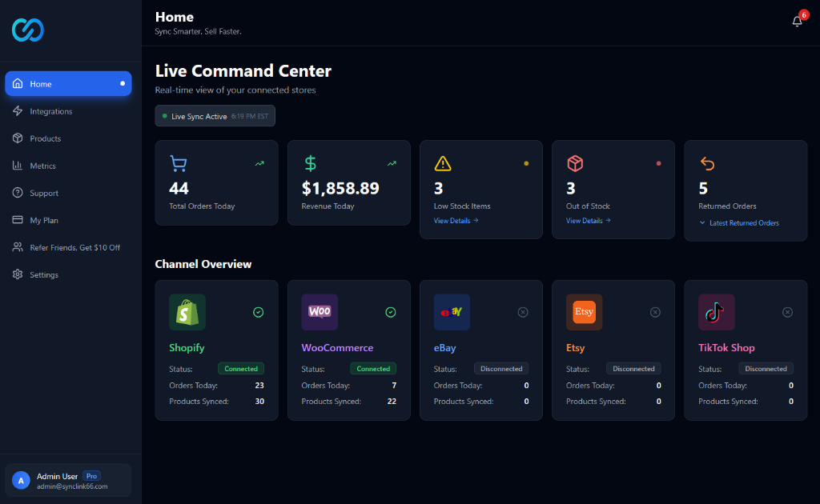Click the Pro plan badge

pos(91,476)
